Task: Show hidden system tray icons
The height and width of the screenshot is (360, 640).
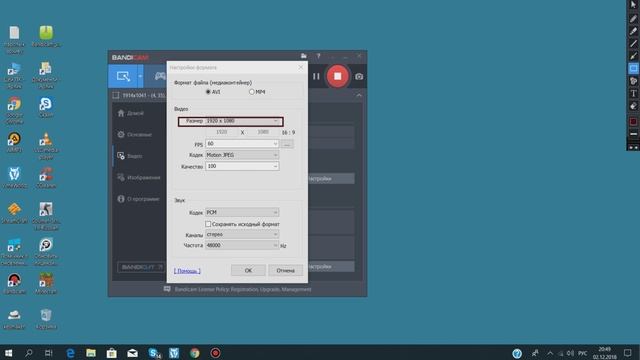Action: coord(550,353)
